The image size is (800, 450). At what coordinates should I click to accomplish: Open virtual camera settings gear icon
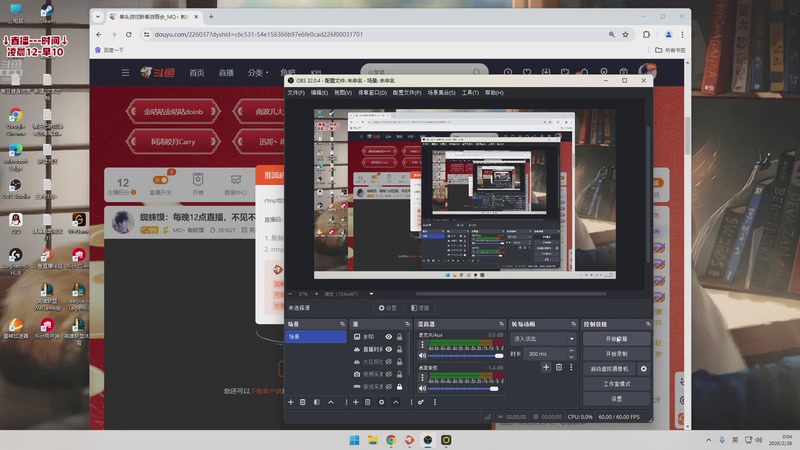pos(643,368)
